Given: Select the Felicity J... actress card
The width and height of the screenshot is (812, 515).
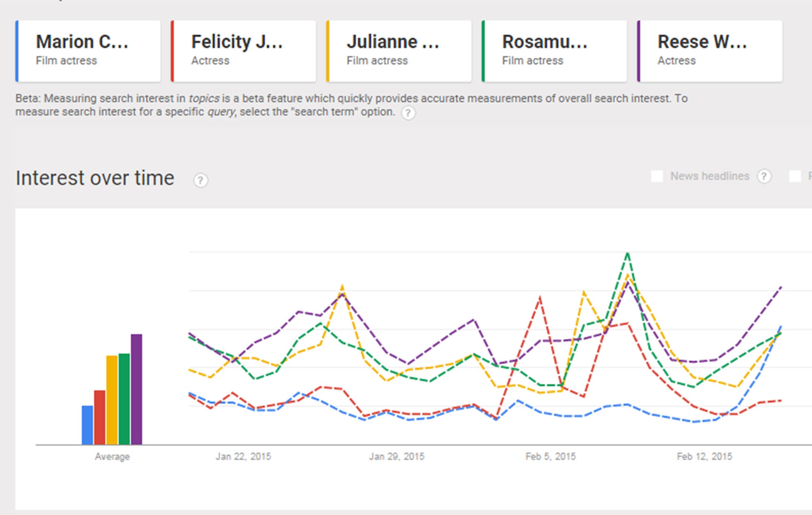Looking at the screenshot, I should coord(243,51).
